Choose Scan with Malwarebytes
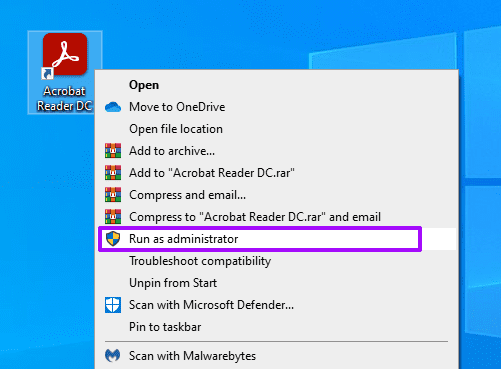The width and height of the screenshot is (502, 369). pos(277,356)
